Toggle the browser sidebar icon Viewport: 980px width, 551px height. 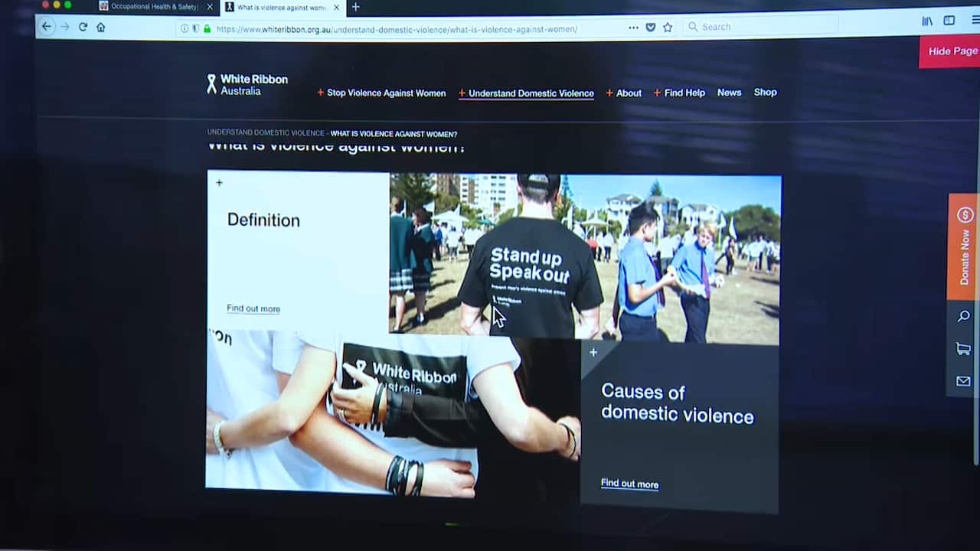[x=949, y=21]
